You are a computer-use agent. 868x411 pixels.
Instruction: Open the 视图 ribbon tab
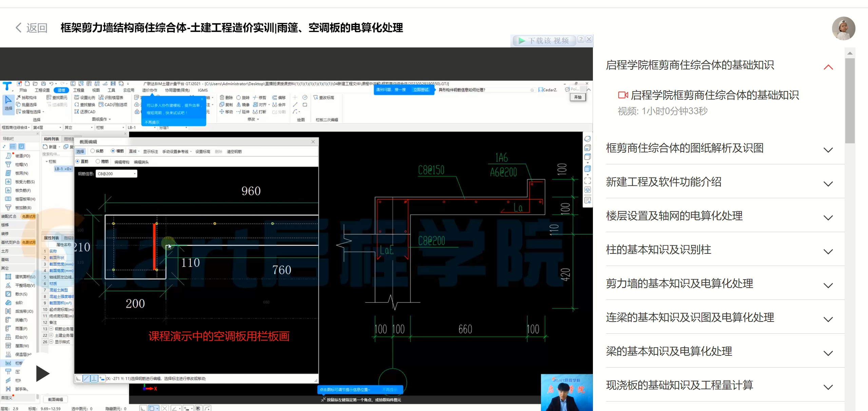[x=96, y=90]
